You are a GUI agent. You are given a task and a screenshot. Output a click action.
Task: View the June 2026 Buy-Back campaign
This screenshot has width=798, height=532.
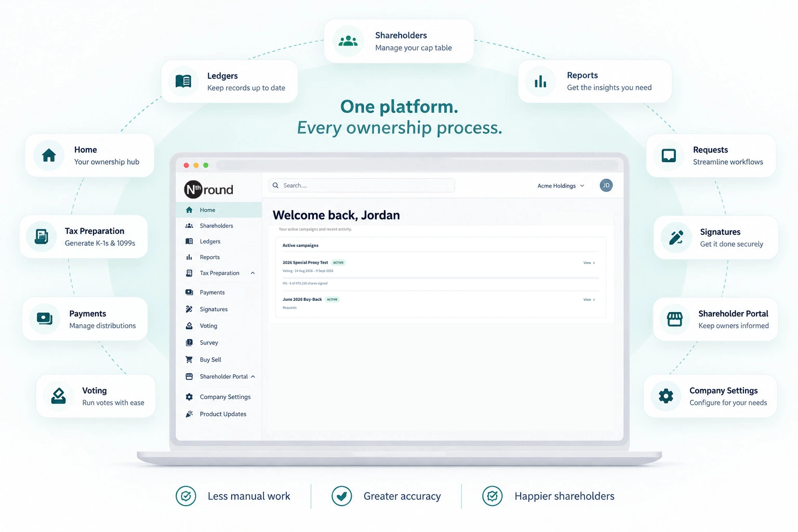click(589, 300)
